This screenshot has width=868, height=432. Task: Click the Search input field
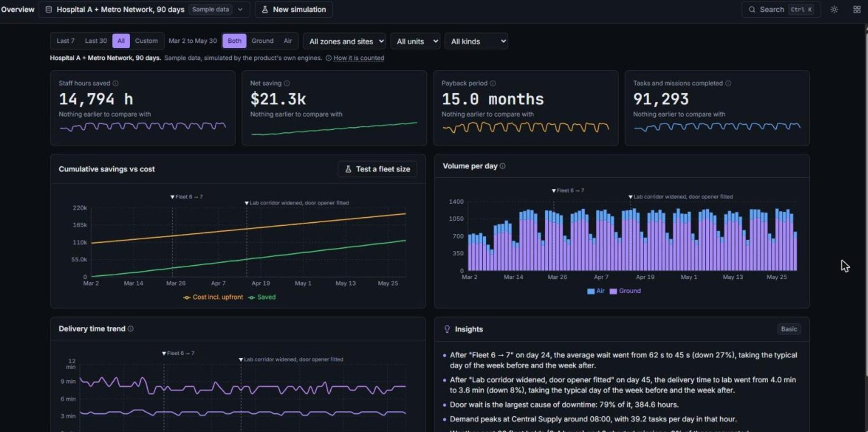coord(781,10)
